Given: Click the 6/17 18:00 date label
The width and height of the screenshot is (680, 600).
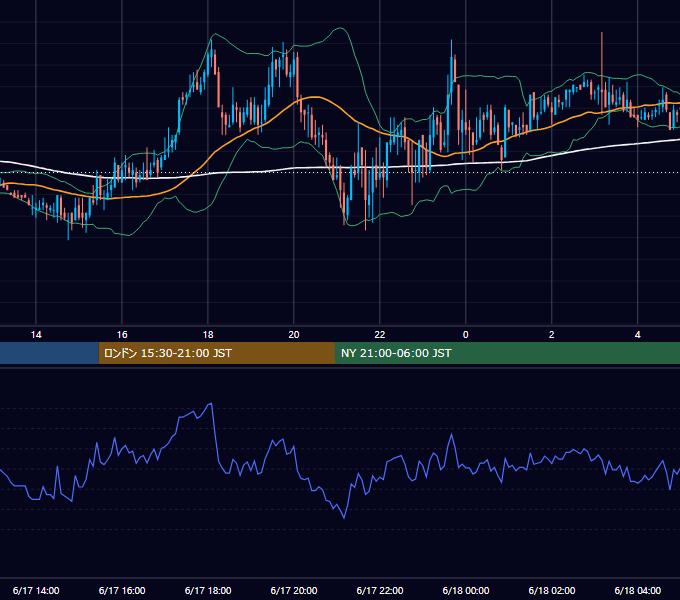Looking at the screenshot, I should click(x=208, y=590).
